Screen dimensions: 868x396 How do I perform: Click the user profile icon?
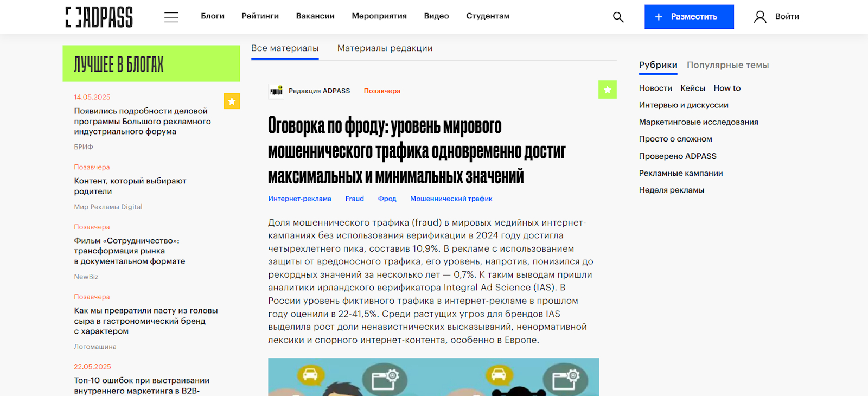click(760, 17)
